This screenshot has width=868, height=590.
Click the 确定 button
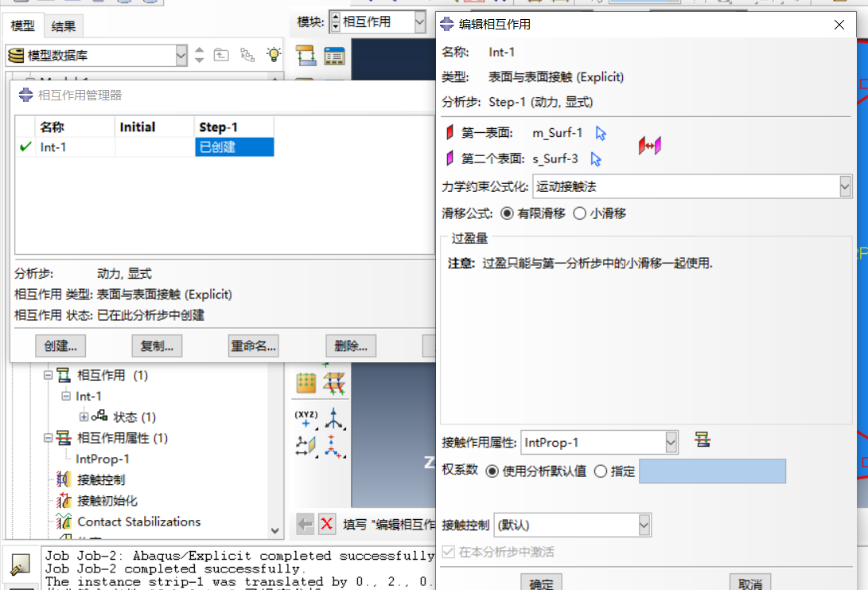tap(541, 584)
